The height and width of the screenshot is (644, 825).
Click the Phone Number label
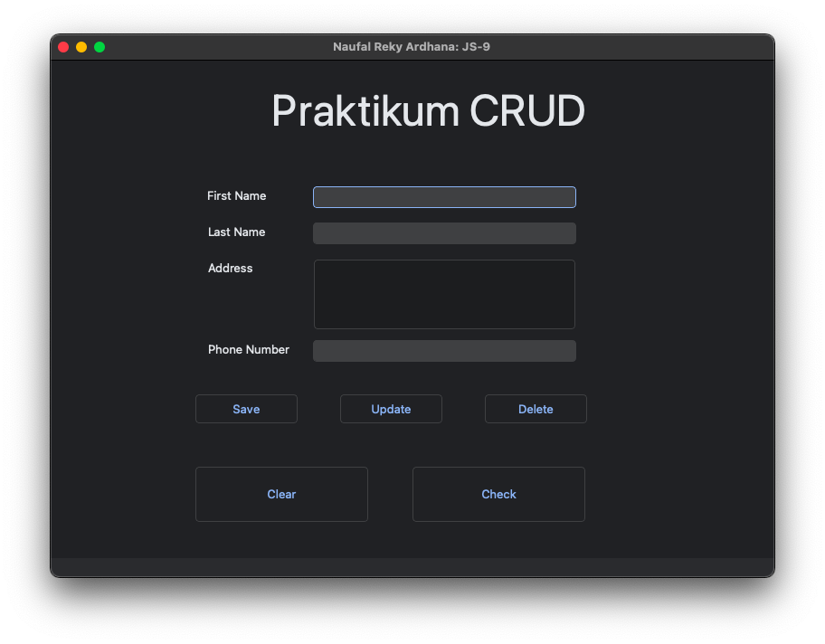coord(249,349)
